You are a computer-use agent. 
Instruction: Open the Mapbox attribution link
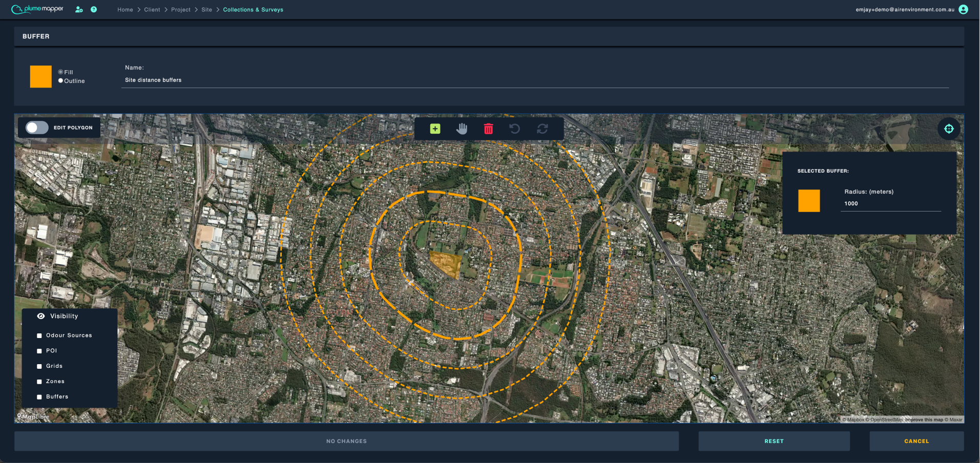click(x=853, y=419)
